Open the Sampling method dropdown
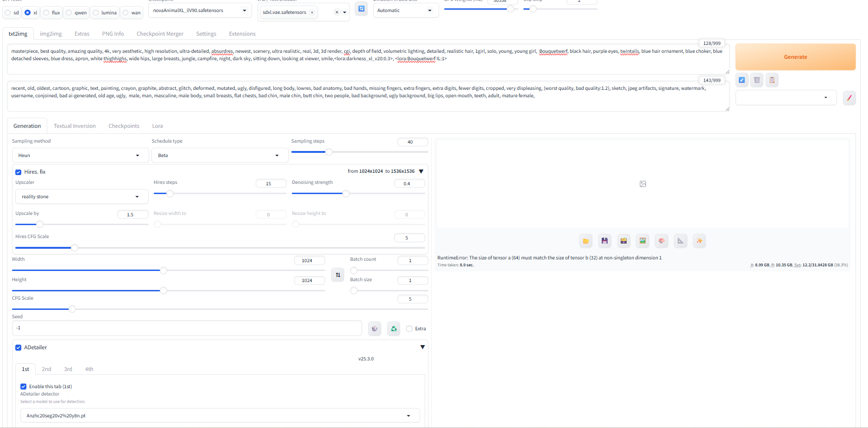 pyautogui.click(x=80, y=155)
